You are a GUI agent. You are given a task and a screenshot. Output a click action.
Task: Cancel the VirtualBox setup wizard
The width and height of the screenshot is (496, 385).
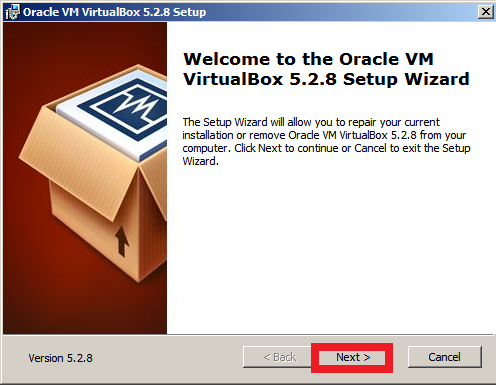tap(444, 357)
